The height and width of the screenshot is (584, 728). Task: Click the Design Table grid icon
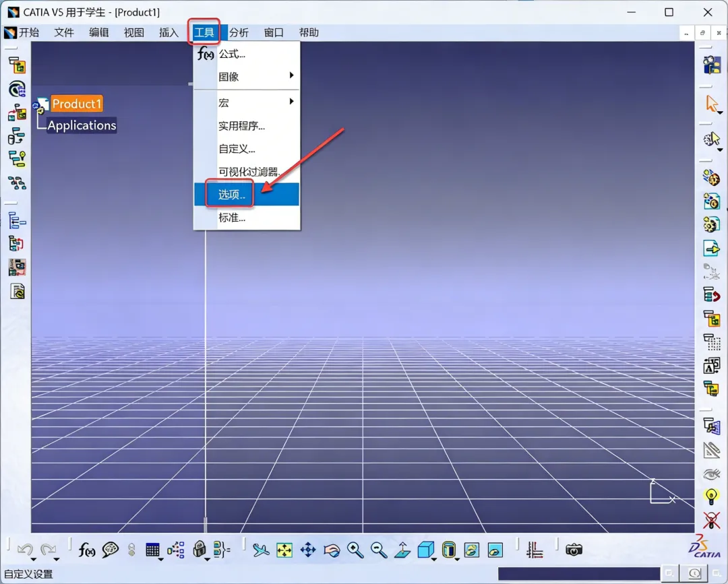click(152, 550)
